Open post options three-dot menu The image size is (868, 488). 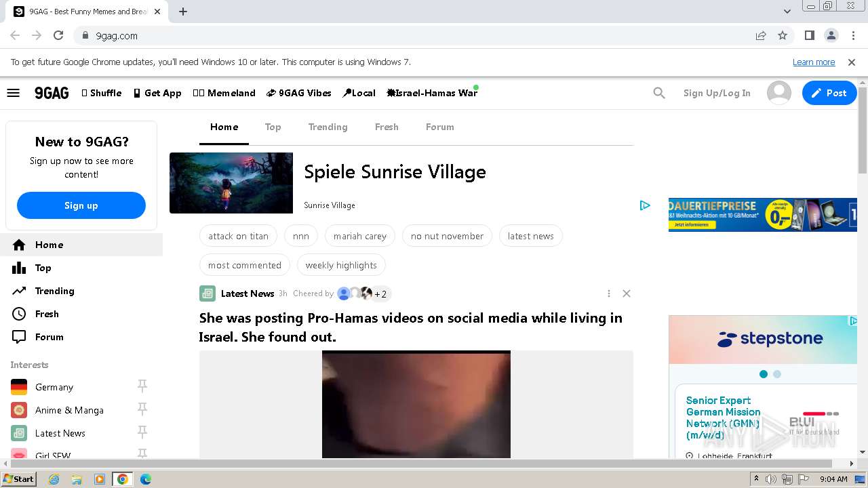(x=609, y=293)
